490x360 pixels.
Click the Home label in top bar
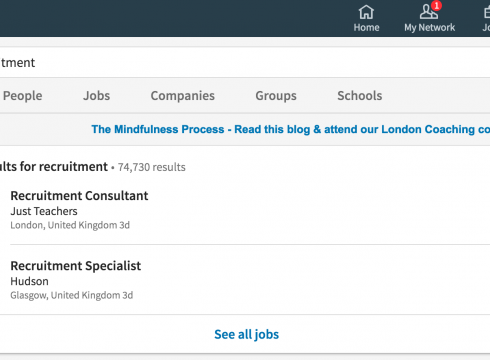[x=366, y=27]
